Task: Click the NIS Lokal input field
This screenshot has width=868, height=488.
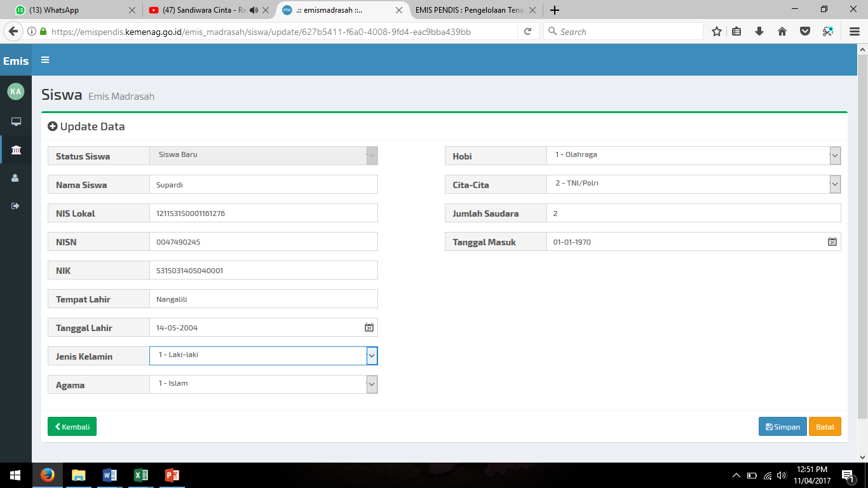Action: (264, 213)
